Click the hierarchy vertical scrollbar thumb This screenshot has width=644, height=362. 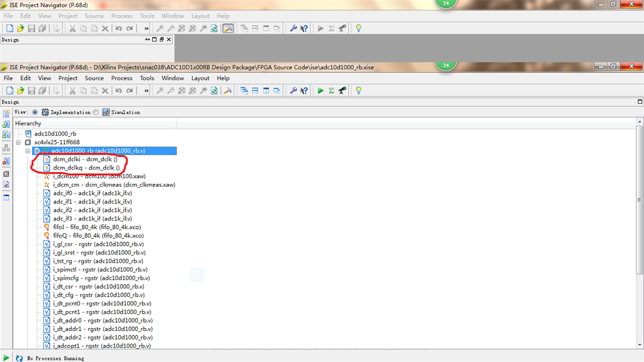point(639,200)
